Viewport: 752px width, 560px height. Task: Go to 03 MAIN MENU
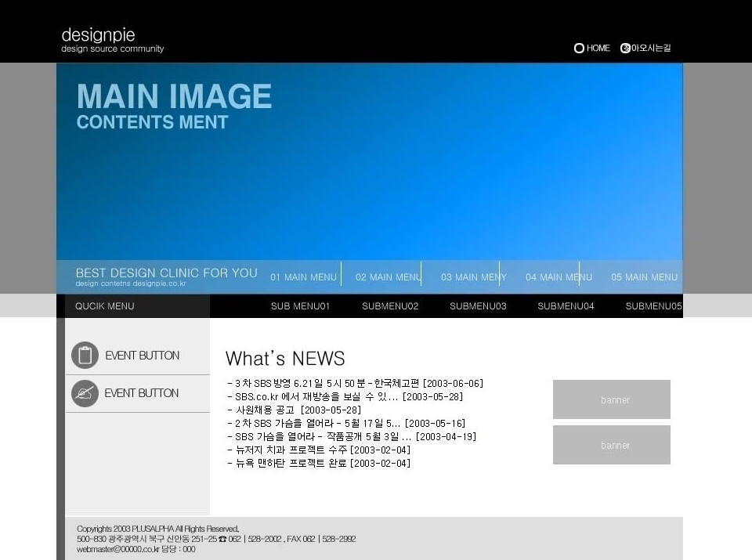(x=473, y=277)
